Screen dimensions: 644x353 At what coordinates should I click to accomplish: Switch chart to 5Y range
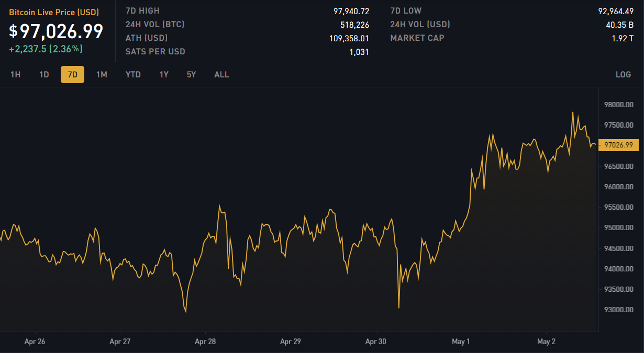[192, 75]
